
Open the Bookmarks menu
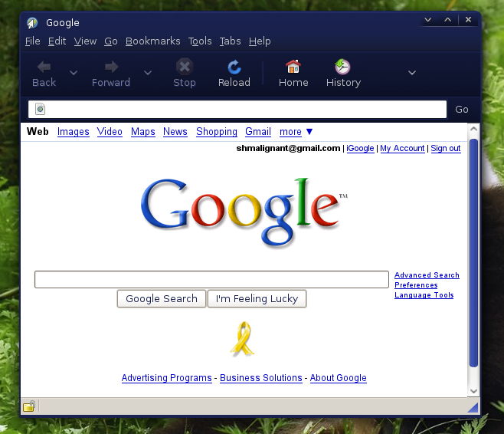pyautogui.click(x=153, y=41)
